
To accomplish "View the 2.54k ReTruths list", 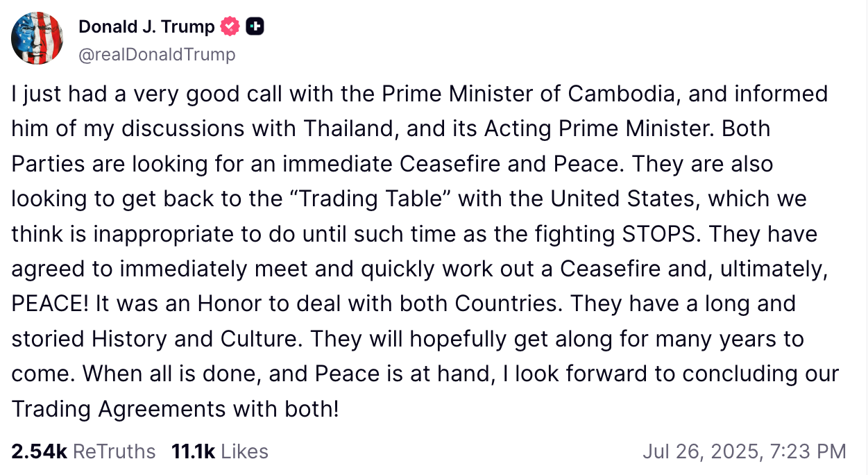I will click(83, 451).
